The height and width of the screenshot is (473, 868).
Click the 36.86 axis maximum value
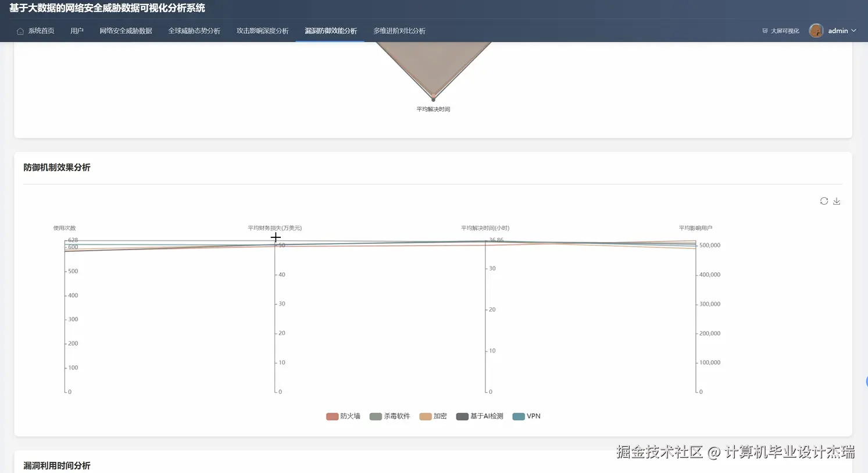point(496,240)
